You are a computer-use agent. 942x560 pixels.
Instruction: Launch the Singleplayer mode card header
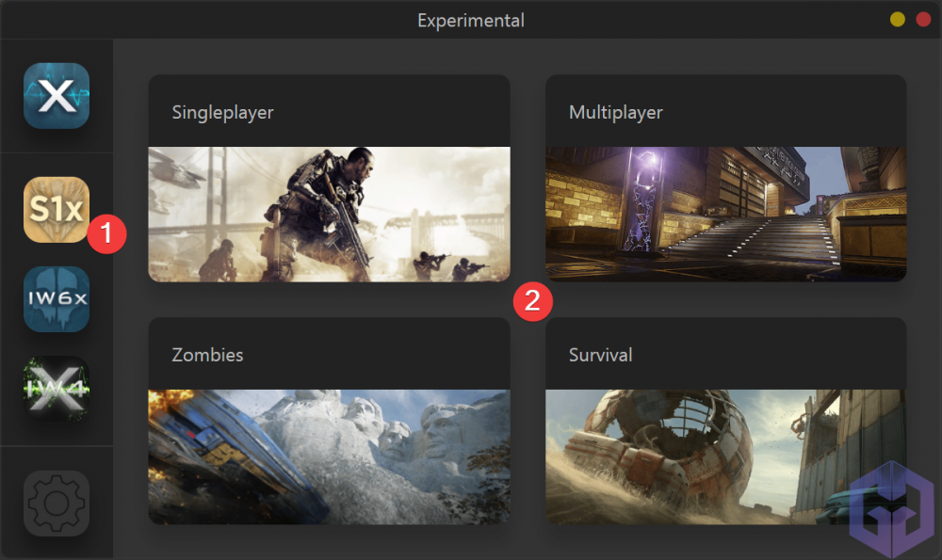click(329, 112)
